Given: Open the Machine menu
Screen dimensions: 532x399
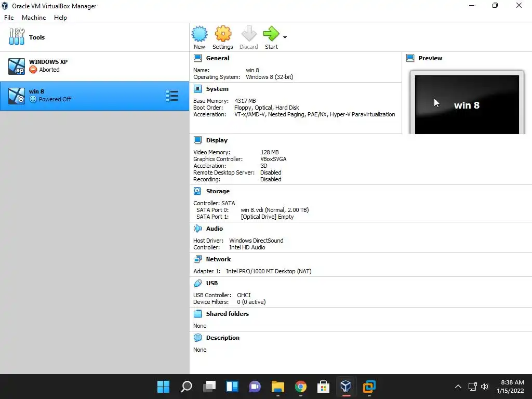Looking at the screenshot, I should pos(34,18).
